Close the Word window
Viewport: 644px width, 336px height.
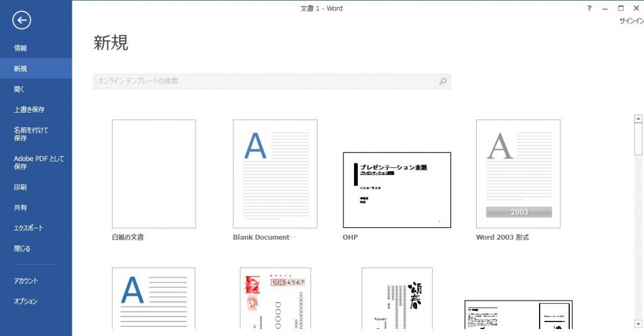(636, 8)
